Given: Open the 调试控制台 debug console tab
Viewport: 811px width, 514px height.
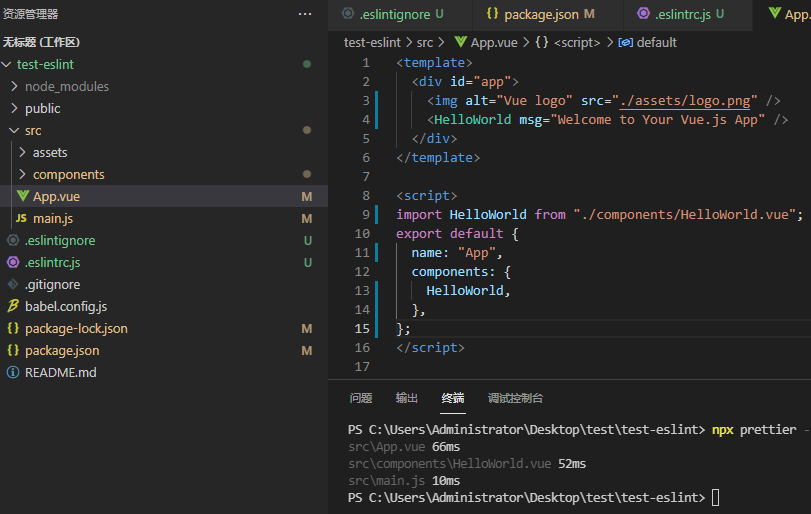Looking at the screenshot, I should [x=515, y=398].
